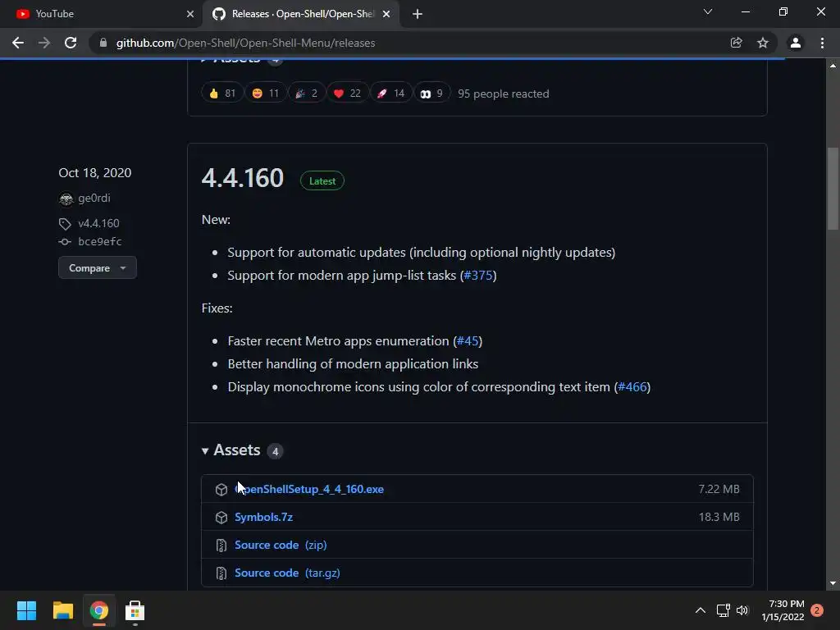Toggle laugh reaction 11
Viewport: 840px width, 630px height.
click(x=265, y=94)
